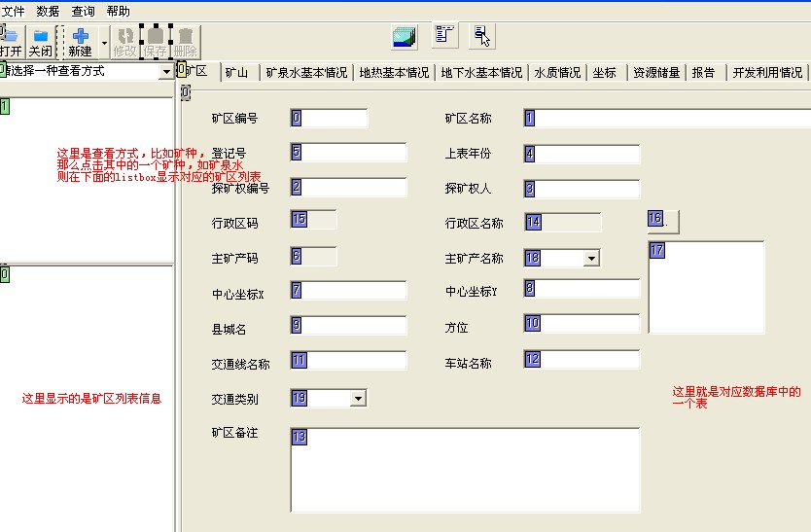Click the 中心坐标X input field
The width and height of the screenshot is (811, 532).
(x=348, y=291)
